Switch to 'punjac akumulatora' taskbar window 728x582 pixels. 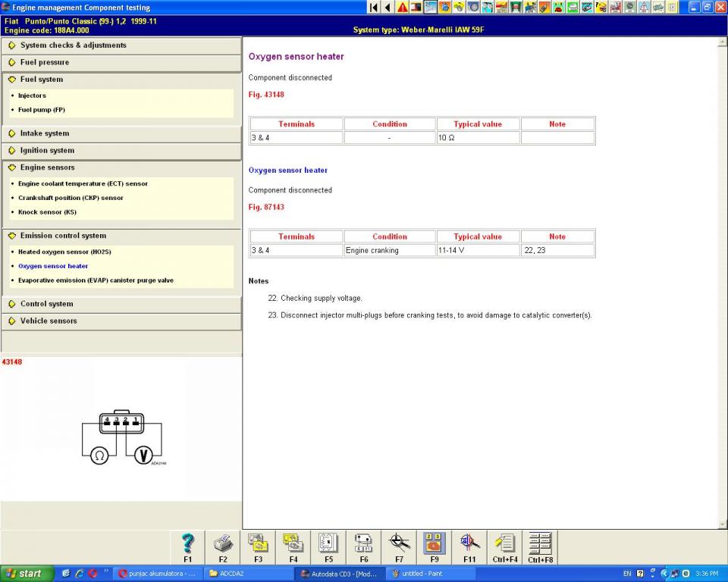[158, 574]
